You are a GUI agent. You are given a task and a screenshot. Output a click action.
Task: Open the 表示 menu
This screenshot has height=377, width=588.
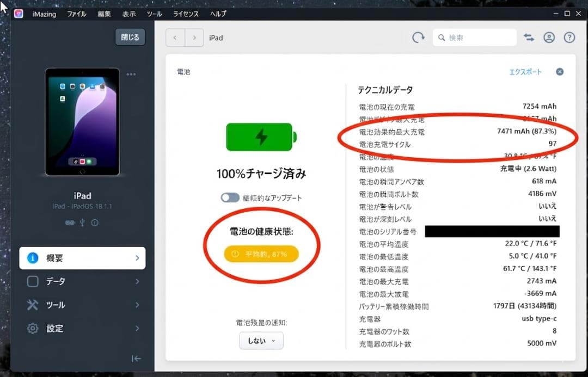tap(129, 14)
